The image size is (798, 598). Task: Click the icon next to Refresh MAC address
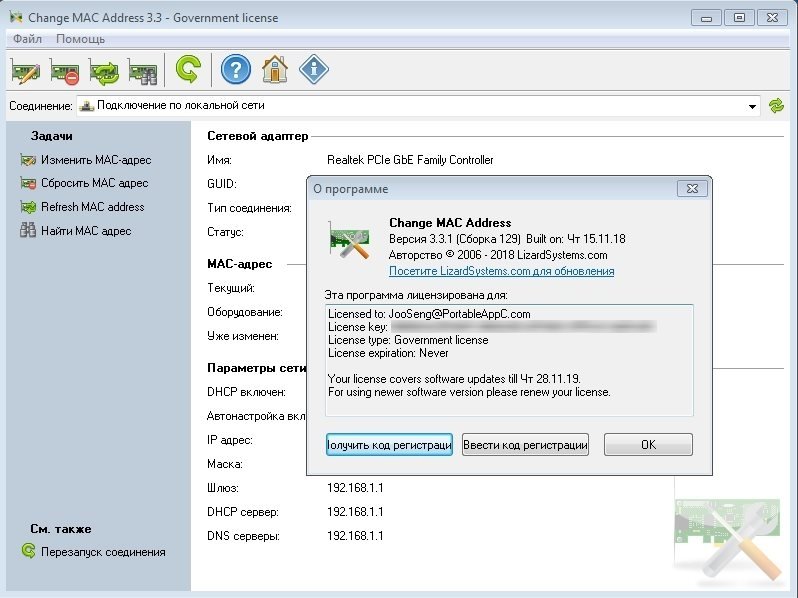[28, 207]
